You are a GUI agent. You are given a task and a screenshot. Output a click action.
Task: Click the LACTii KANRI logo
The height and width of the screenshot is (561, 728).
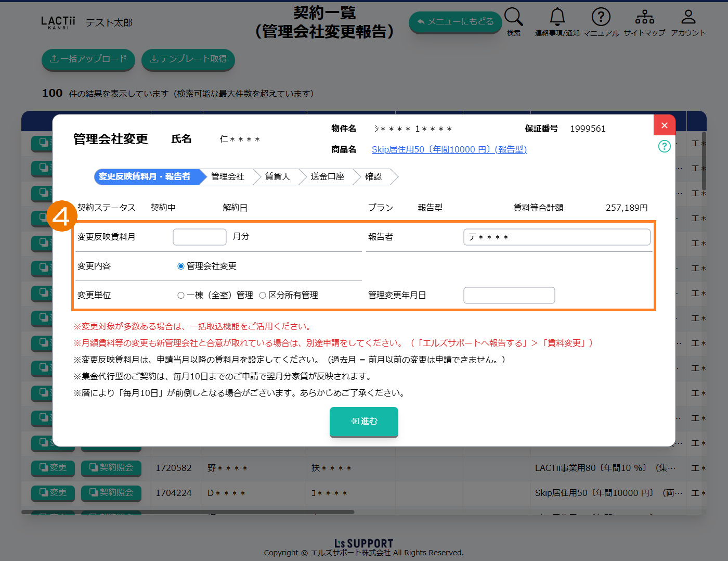coord(58,22)
